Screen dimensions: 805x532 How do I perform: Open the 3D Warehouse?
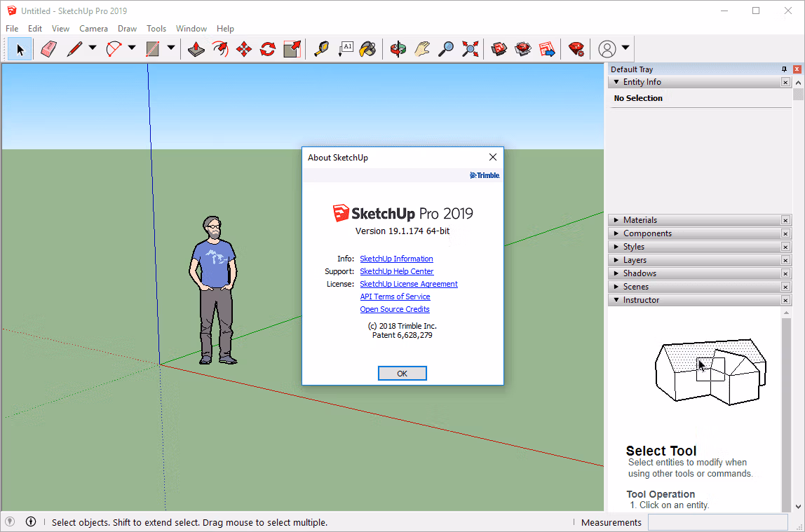point(499,49)
